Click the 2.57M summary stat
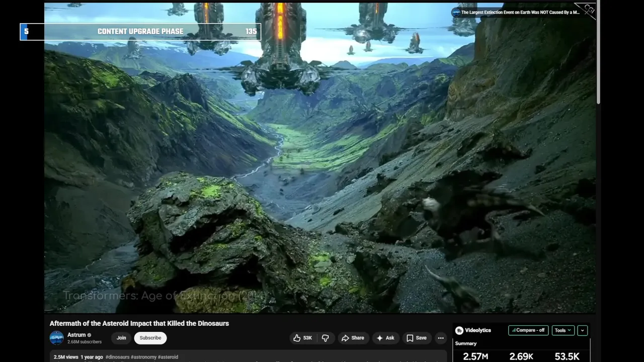644x362 pixels. 475,356
